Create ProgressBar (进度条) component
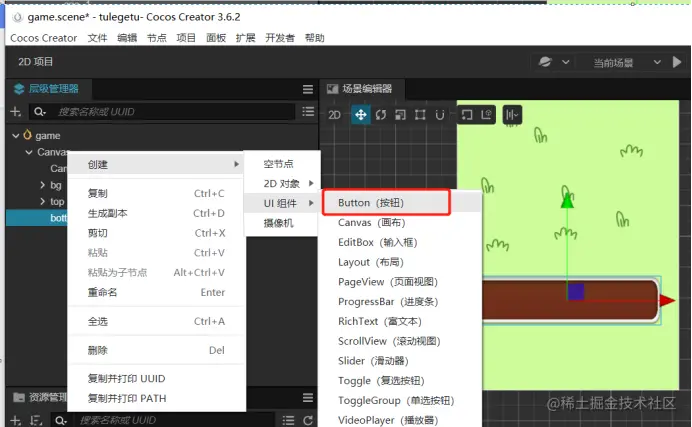 (x=401, y=302)
